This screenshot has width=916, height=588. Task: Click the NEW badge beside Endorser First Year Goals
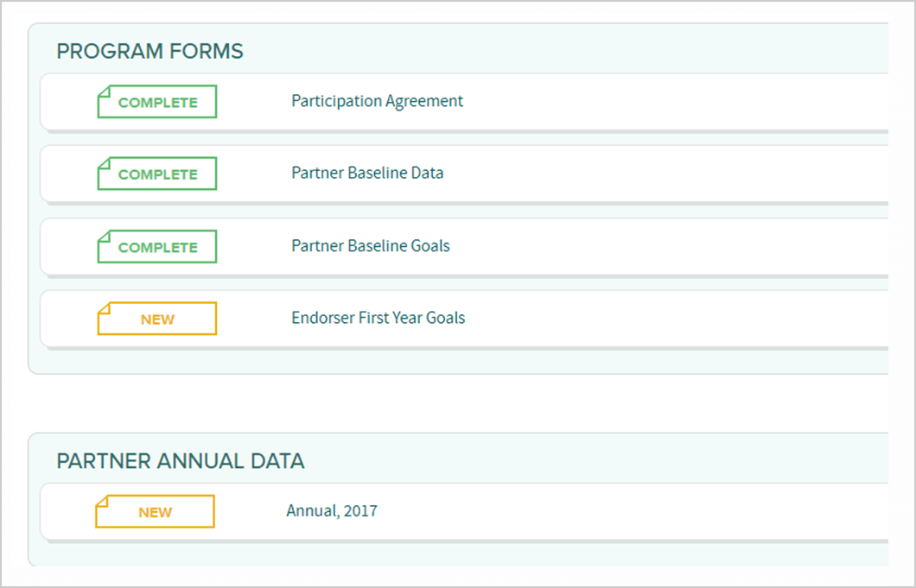pyautogui.click(x=157, y=319)
